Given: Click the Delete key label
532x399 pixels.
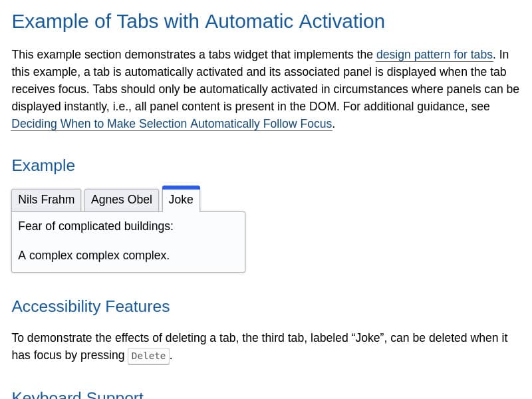Looking at the screenshot, I should point(148,356).
